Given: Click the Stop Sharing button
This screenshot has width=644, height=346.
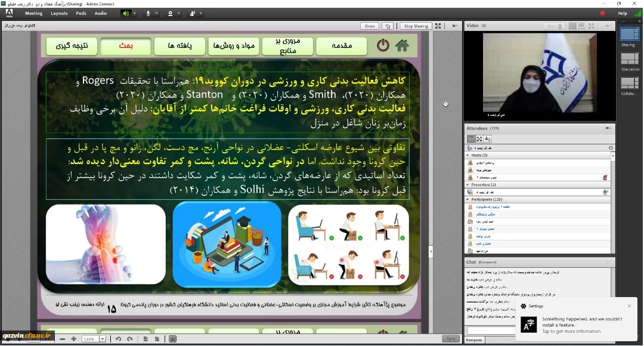Looking at the screenshot, I should point(416,26).
